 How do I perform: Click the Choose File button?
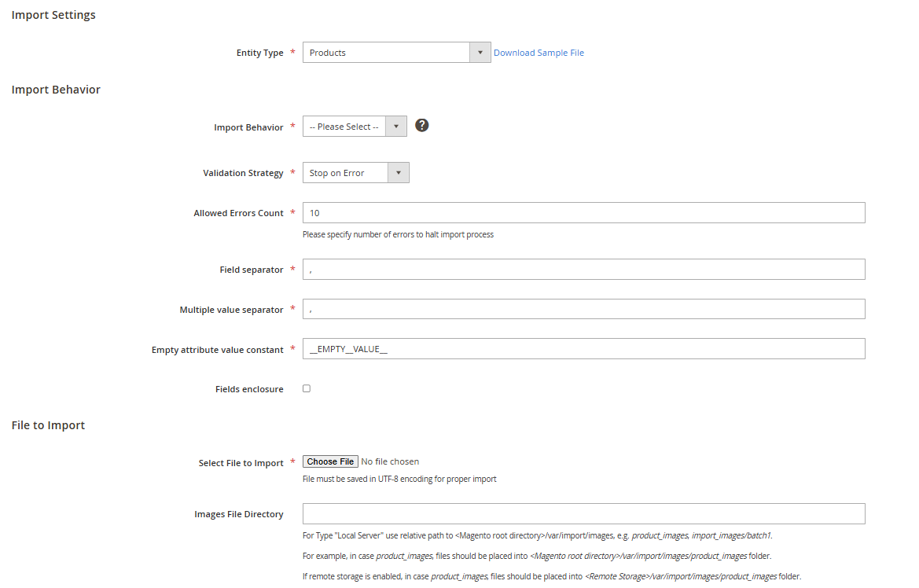pos(329,461)
